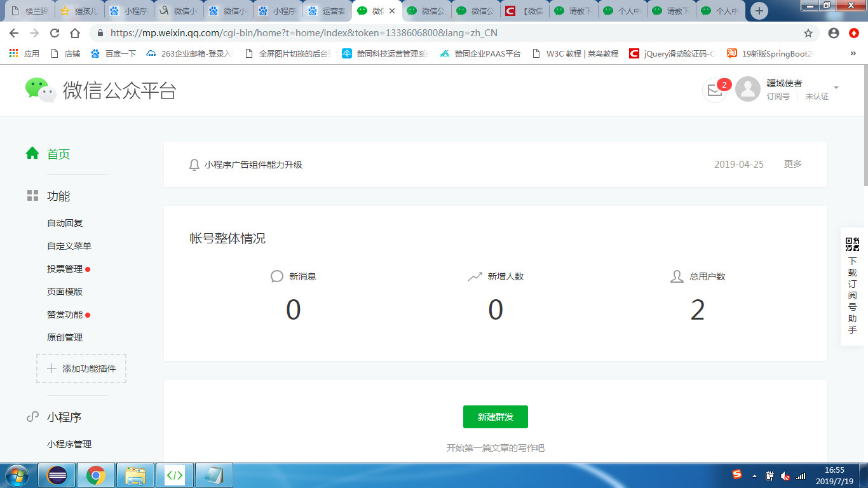Open 原创管理 in the sidebar
Screen dimensions: 868x488
click(x=65, y=337)
